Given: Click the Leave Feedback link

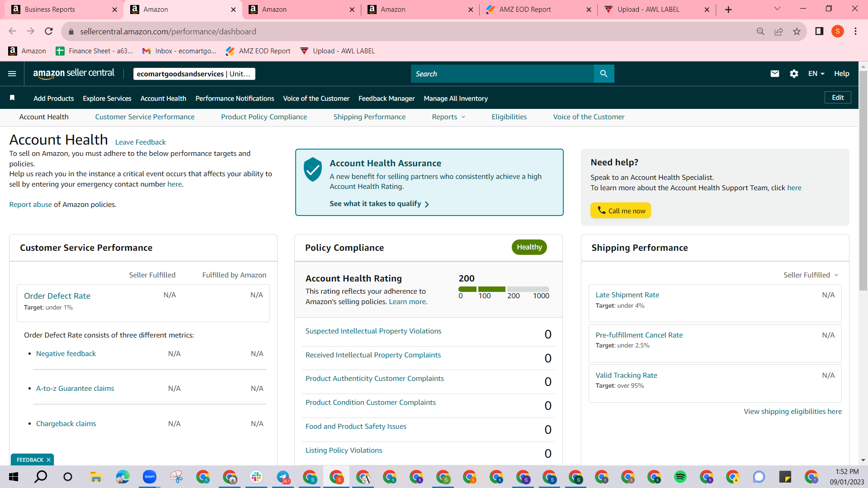Looking at the screenshot, I should 141,142.
